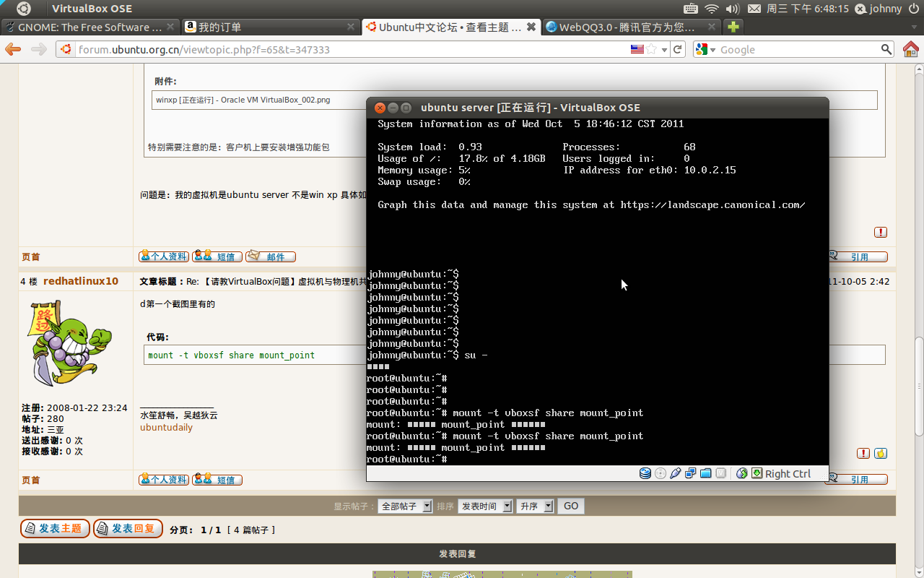Open a new tab with the plus button

pyautogui.click(x=733, y=27)
